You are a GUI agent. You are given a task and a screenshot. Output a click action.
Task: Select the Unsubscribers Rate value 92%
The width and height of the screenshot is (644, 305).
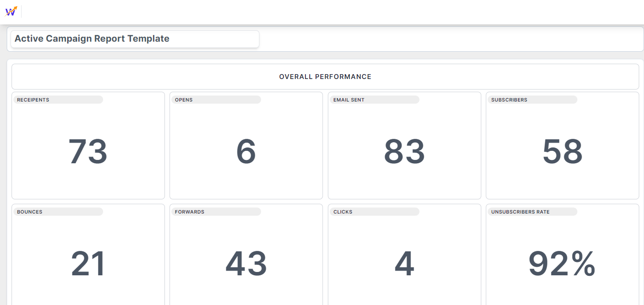point(562,264)
